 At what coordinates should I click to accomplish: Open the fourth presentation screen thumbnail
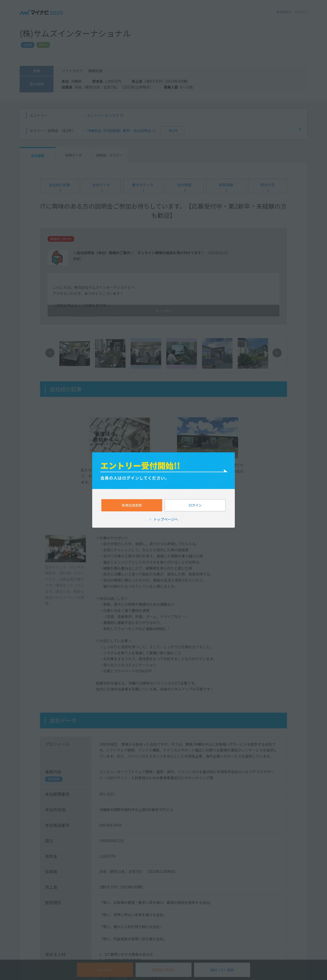coord(182,353)
